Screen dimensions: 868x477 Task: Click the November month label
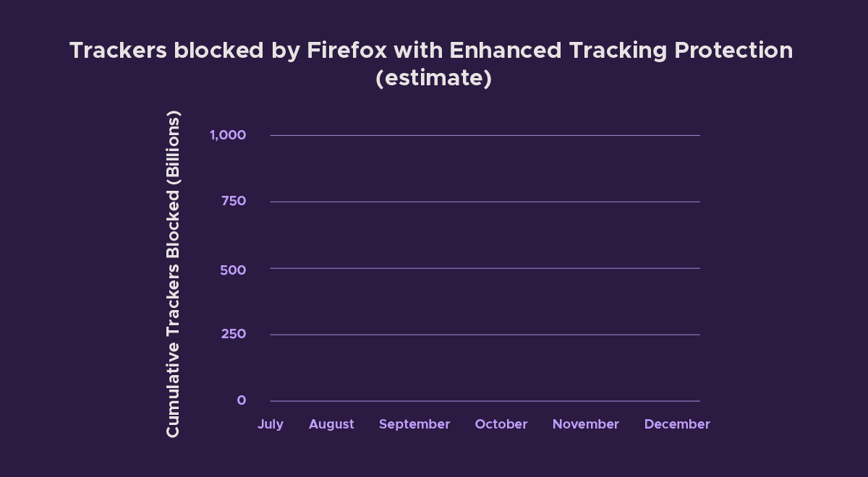pyautogui.click(x=586, y=424)
